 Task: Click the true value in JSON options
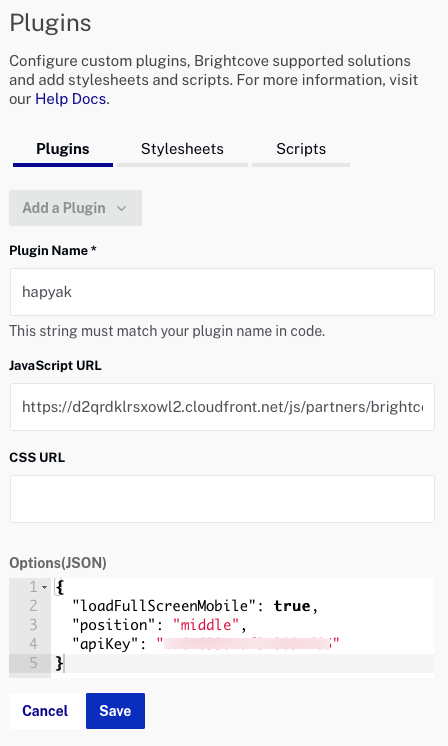click(x=292, y=606)
